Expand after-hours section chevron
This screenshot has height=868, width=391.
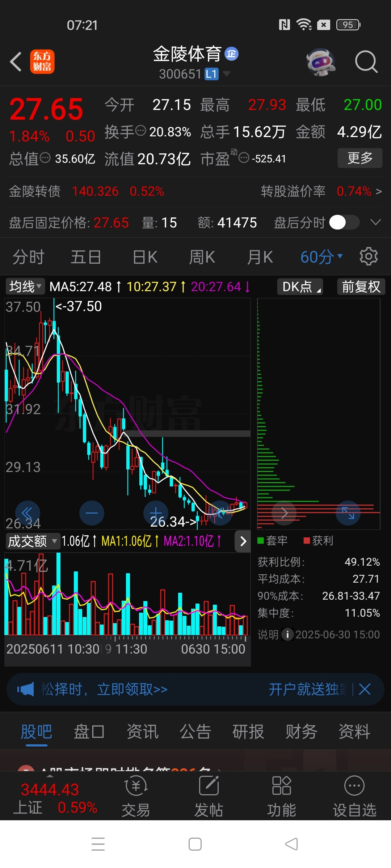(x=376, y=222)
